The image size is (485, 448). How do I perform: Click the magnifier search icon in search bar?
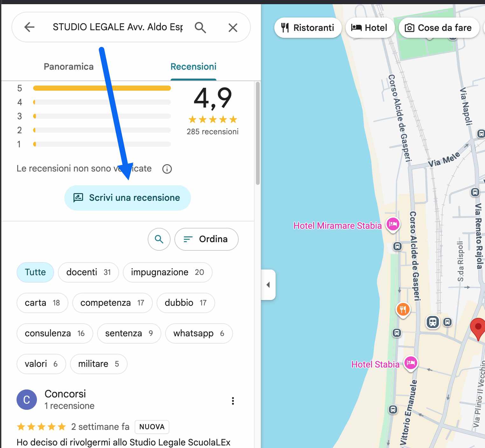pyautogui.click(x=200, y=28)
